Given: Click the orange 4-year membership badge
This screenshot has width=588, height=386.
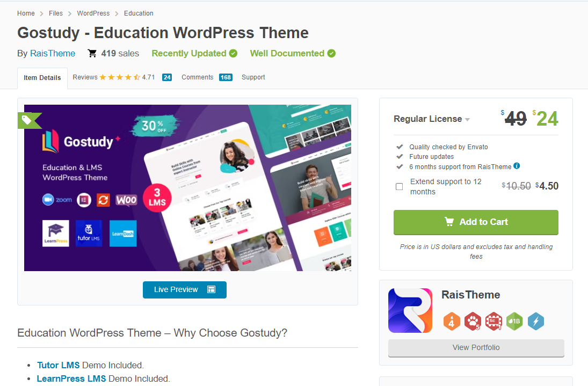Looking at the screenshot, I should coord(452,321).
